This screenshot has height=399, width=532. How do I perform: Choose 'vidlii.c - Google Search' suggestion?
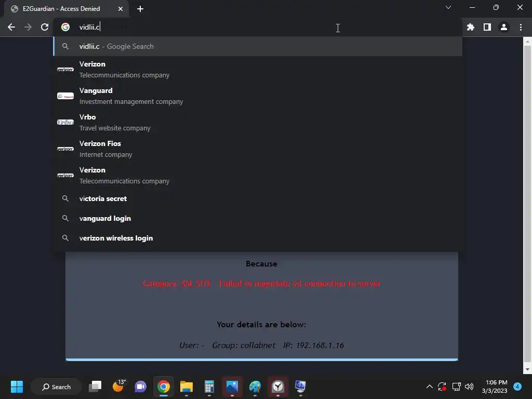pos(258,46)
